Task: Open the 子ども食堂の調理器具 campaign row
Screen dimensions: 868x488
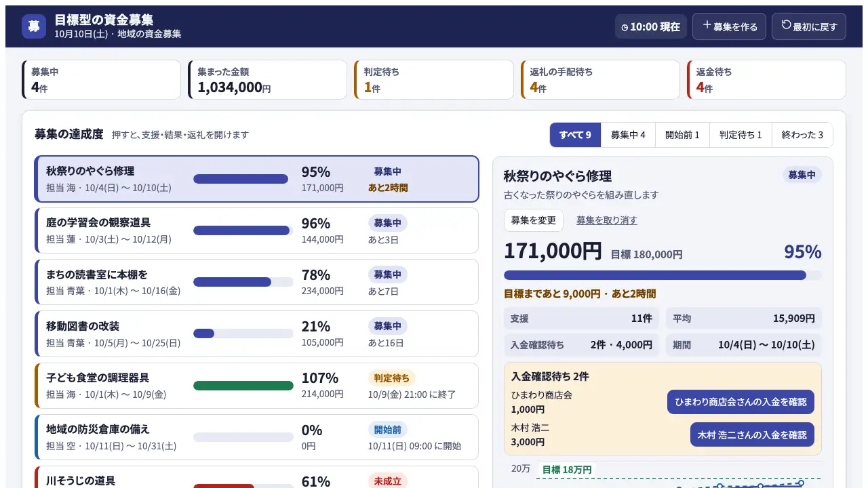Action: point(257,385)
